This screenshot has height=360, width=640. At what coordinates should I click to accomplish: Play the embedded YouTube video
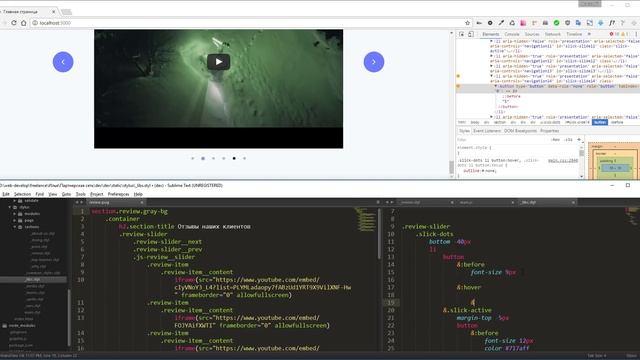(218, 62)
